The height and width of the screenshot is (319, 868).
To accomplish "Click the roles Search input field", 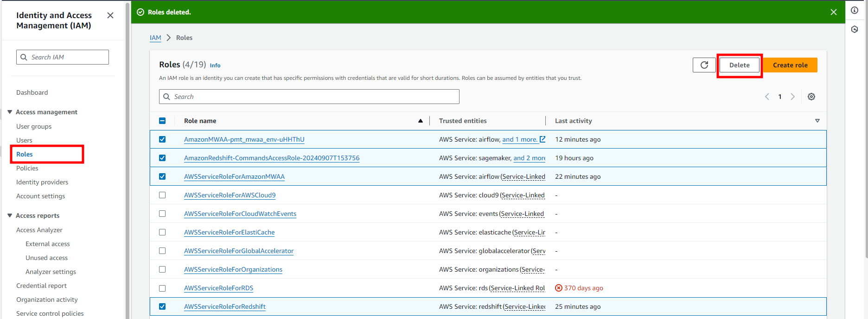I will click(x=309, y=97).
